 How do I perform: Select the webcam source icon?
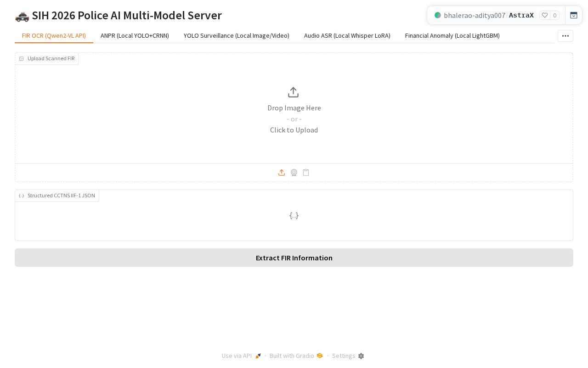pos(294,172)
